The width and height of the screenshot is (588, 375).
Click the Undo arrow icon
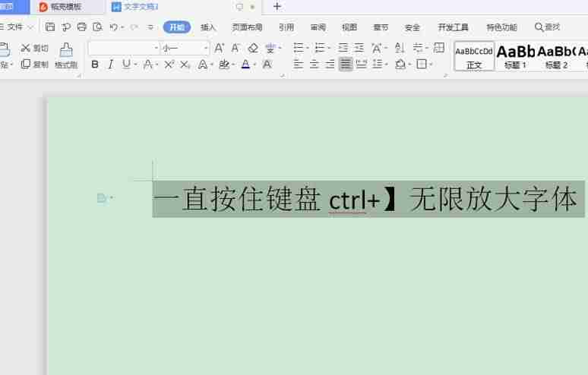[114, 27]
